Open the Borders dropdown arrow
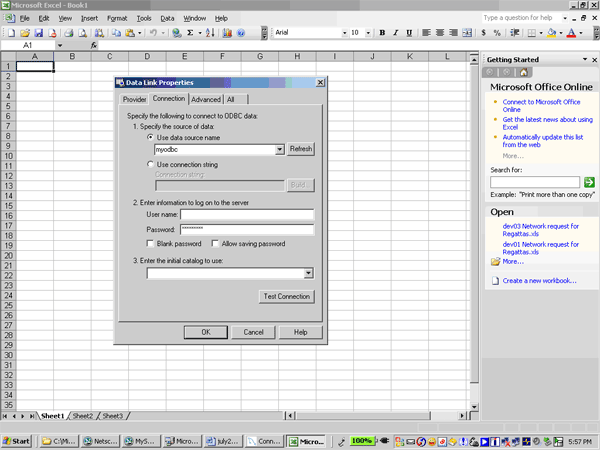The width and height of the screenshot is (600, 450). tap(541, 33)
